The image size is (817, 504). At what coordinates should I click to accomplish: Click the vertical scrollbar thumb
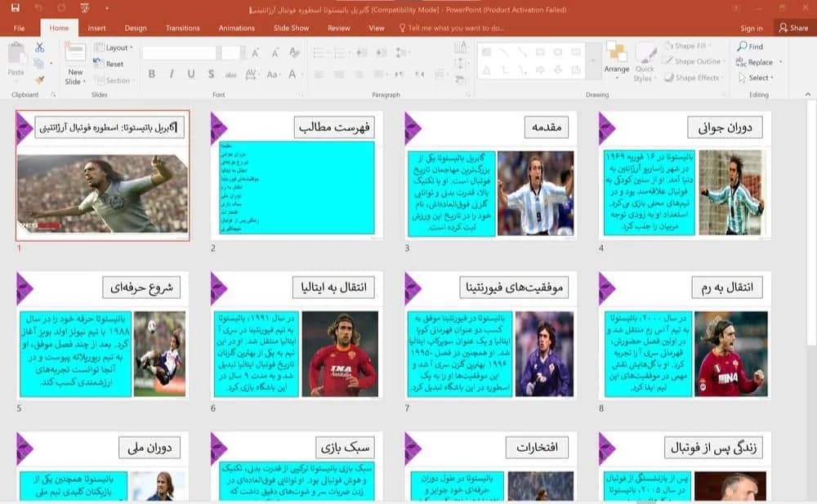(811, 222)
